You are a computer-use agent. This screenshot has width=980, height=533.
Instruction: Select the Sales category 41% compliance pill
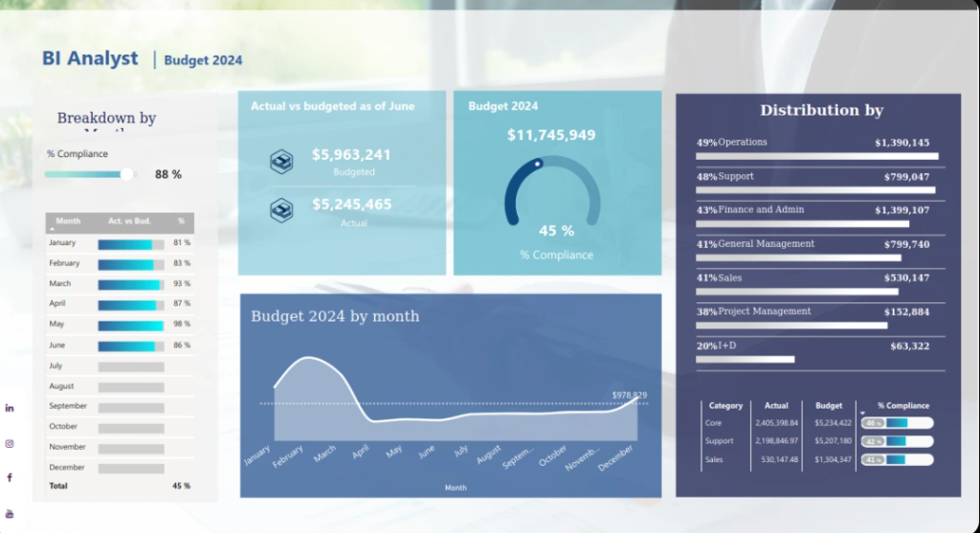click(896, 460)
